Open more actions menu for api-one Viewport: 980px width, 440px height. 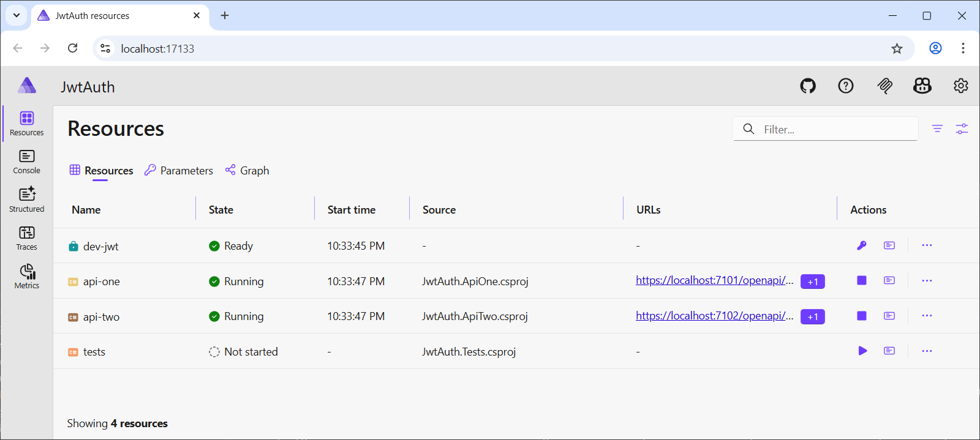927,280
